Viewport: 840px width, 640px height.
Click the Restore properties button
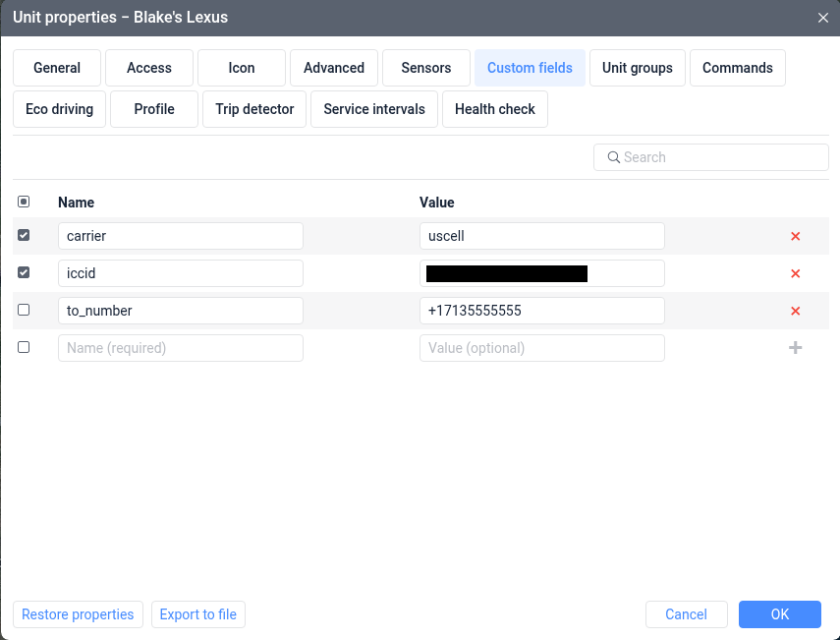tap(78, 614)
